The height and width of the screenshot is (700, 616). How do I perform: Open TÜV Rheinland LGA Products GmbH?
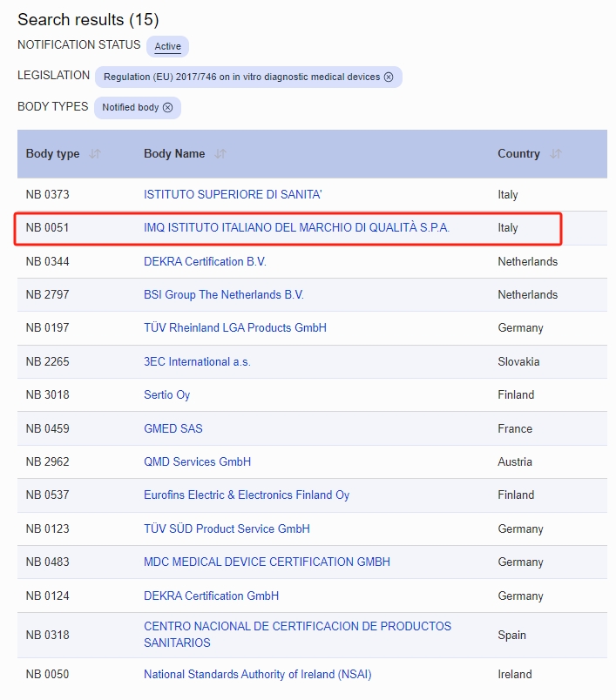(x=235, y=327)
